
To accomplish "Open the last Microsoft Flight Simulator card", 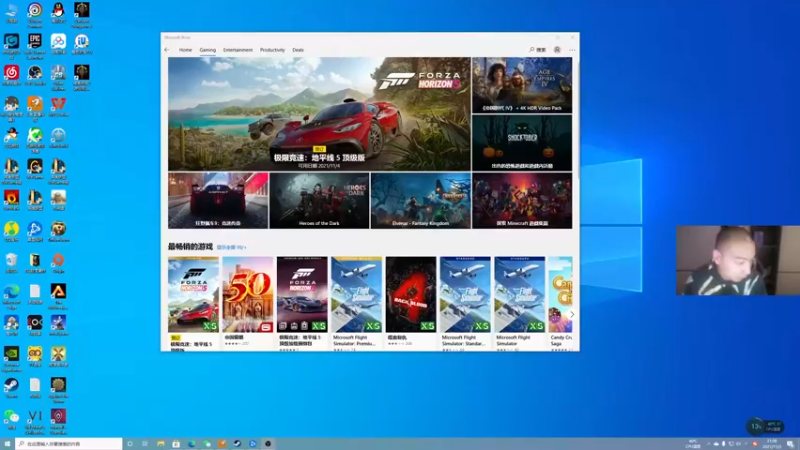I will tap(519, 303).
